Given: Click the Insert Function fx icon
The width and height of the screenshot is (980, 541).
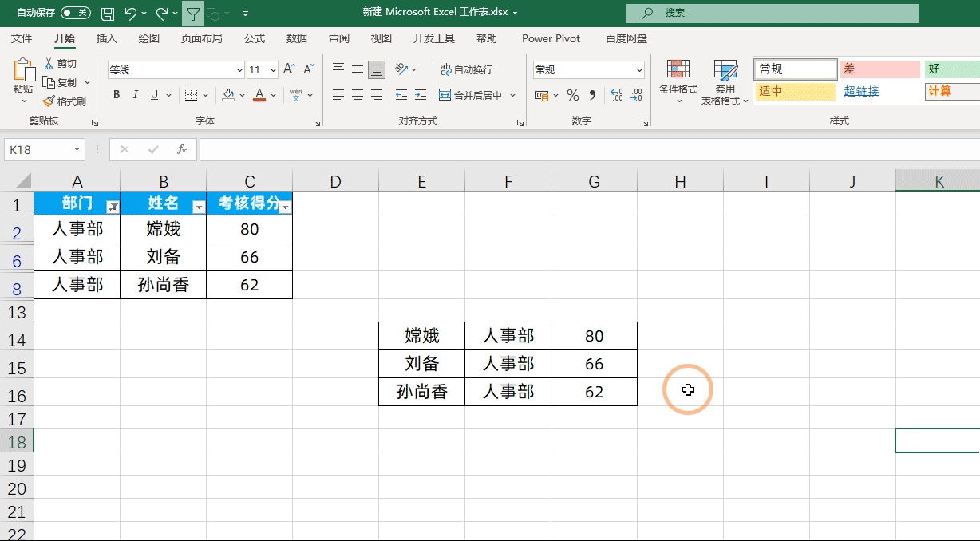Looking at the screenshot, I should (x=182, y=149).
